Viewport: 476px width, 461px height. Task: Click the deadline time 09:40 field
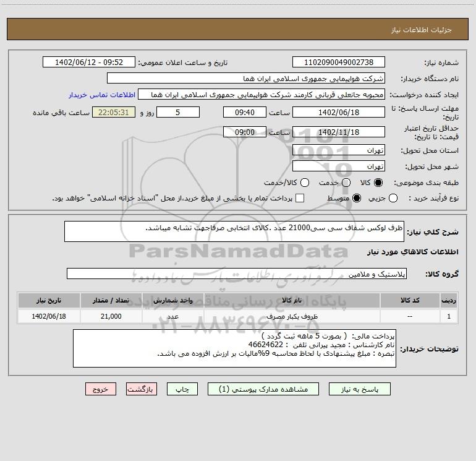click(245, 112)
